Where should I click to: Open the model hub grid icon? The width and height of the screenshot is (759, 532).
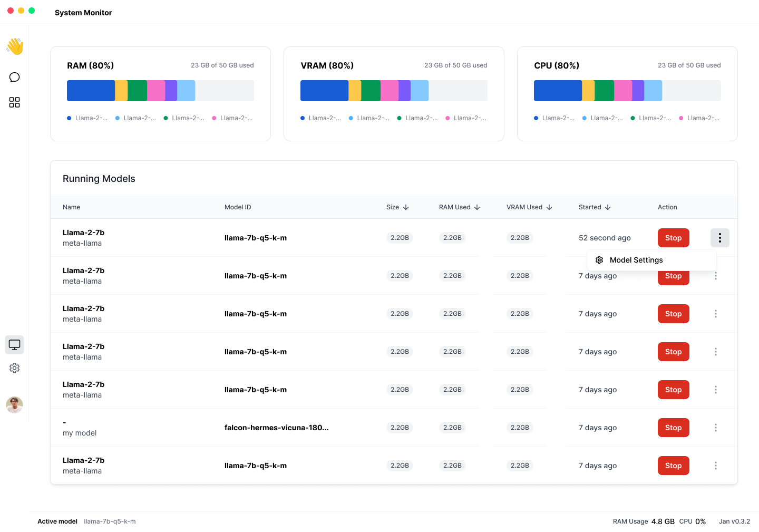pos(15,102)
